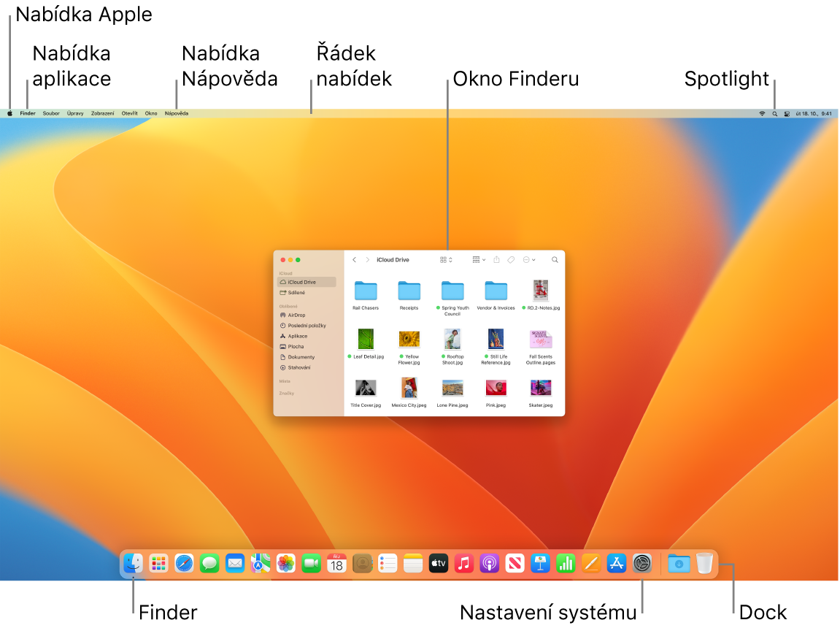Launch Keynote from the Dock
Viewport: 840px width, 628px height.
[x=540, y=563]
